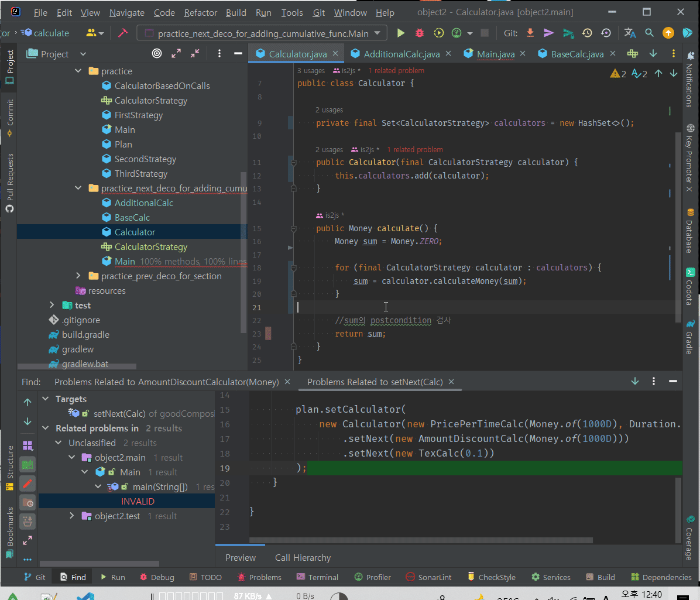Open the Translate icon in main toolbar

point(630,33)
